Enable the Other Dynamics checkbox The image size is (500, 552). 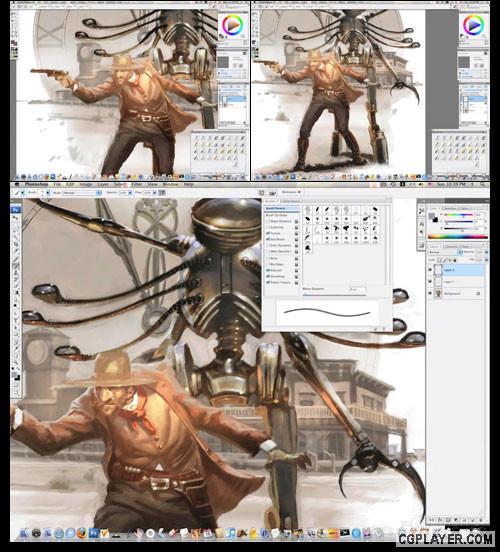tap(268, 251)
